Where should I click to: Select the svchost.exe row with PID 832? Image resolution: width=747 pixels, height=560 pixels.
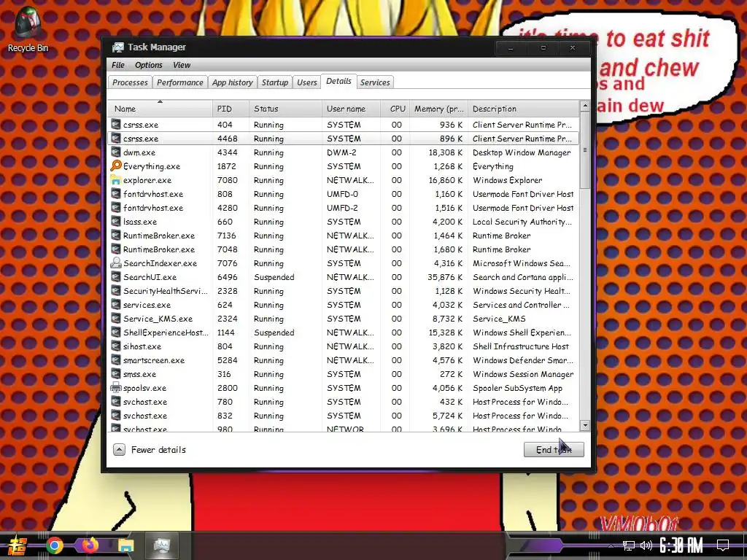coord(343,415)
